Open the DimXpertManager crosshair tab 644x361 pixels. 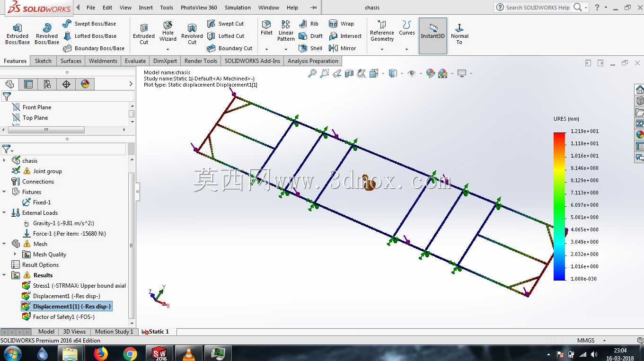tap(66, 84)
